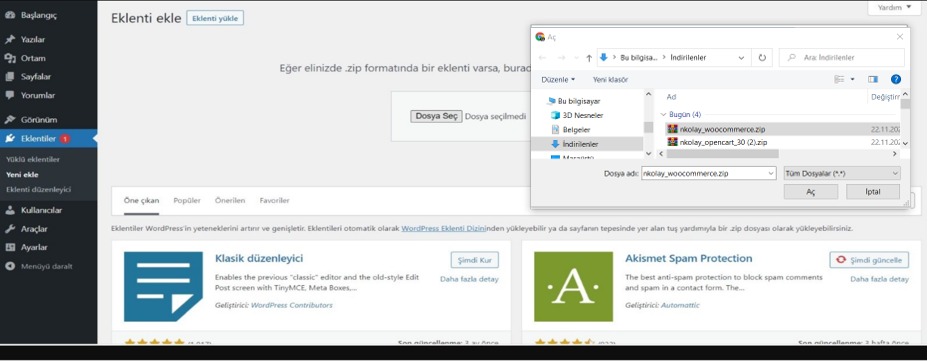Click the Eklentiler update count badge
This screenshot has width=928, height=361.
[x=64, y=139]
